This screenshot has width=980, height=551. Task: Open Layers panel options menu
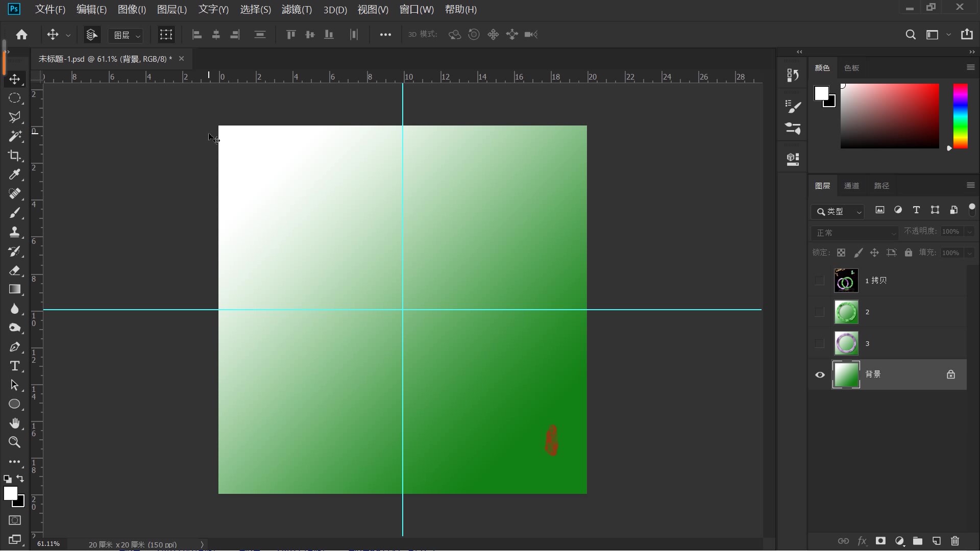tap(970, 185)
